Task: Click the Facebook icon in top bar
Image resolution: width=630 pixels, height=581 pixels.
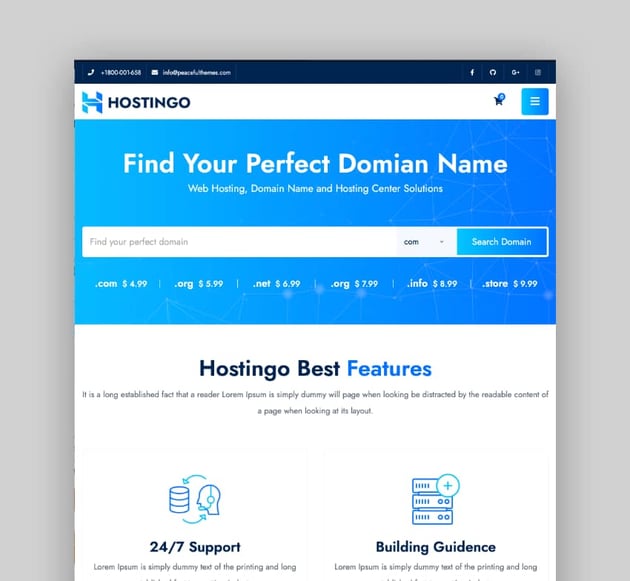Action: point(473,73)
